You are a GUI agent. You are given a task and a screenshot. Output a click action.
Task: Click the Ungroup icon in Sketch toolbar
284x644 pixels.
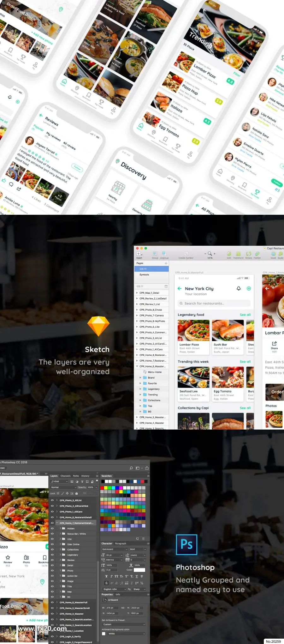coord(164,254)
